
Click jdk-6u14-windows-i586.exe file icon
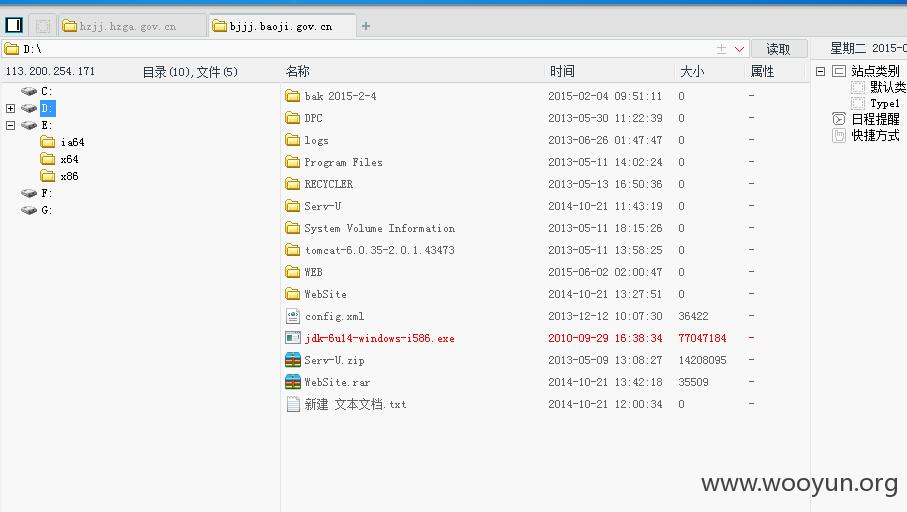click(293, 338)
